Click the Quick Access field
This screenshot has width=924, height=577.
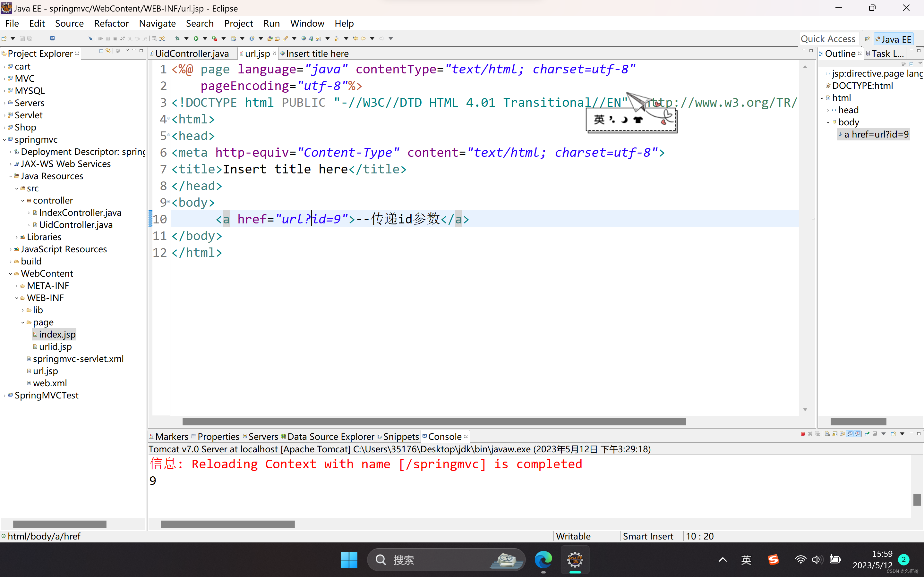(x=828, y=39)
